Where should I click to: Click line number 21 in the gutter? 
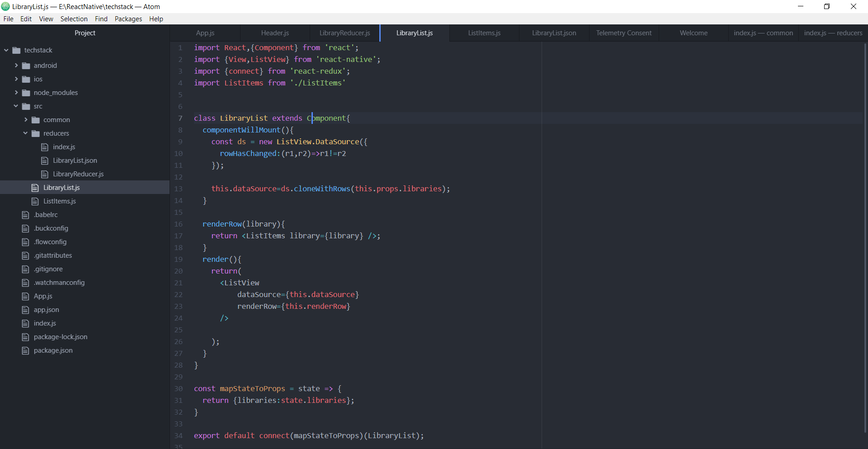178,283
